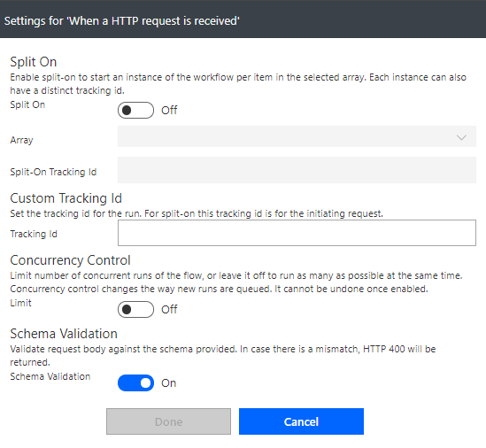Image resolution: width=486 pixels, height=448 pixels.
Task: Select the Custom Tracking Id section heading
Action: click(66, 198)
